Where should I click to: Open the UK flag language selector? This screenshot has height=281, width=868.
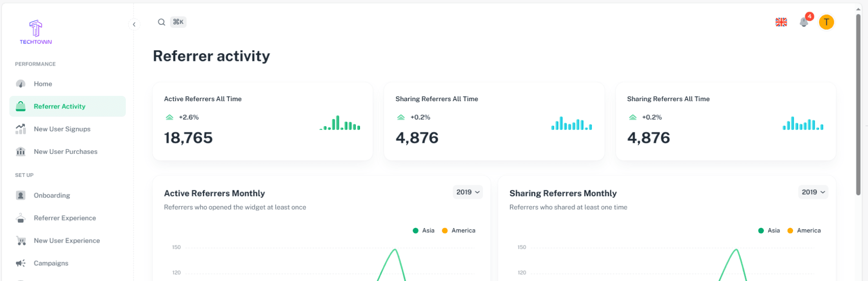[x=781, y=22]
